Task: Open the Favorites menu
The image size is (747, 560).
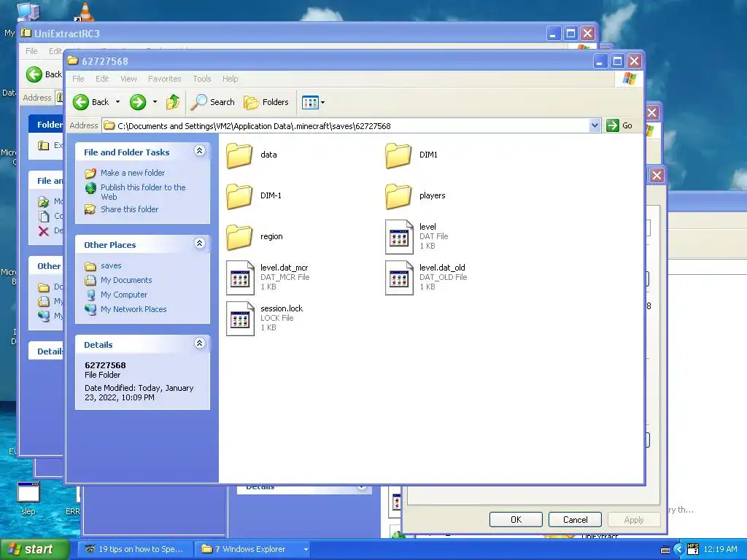Action: [x=164, y=79]
